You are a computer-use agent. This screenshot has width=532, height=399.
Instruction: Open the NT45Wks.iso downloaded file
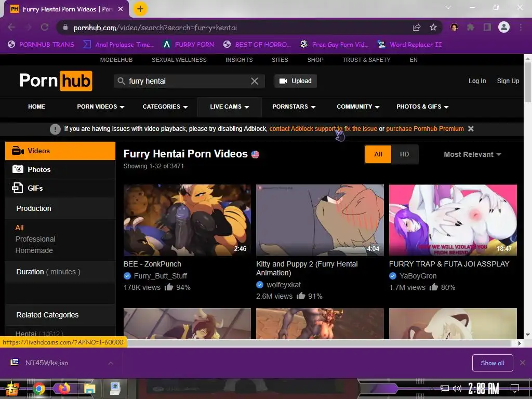[x=46, y=363]
